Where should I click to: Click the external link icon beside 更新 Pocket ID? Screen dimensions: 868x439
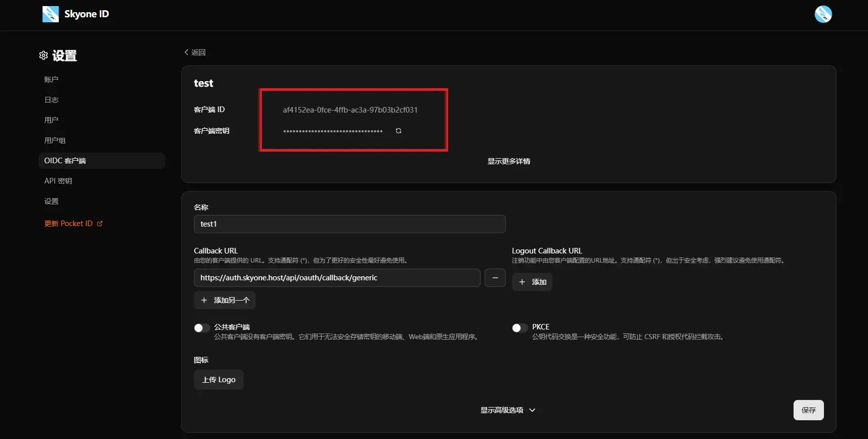click(x=100, y=224)
